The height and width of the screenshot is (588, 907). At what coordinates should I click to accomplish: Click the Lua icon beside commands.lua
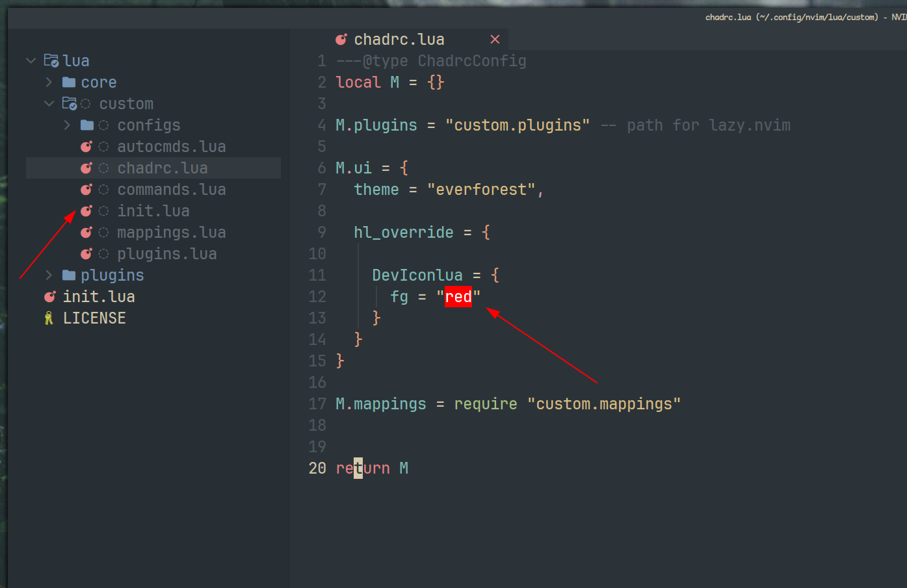[86, 190]
